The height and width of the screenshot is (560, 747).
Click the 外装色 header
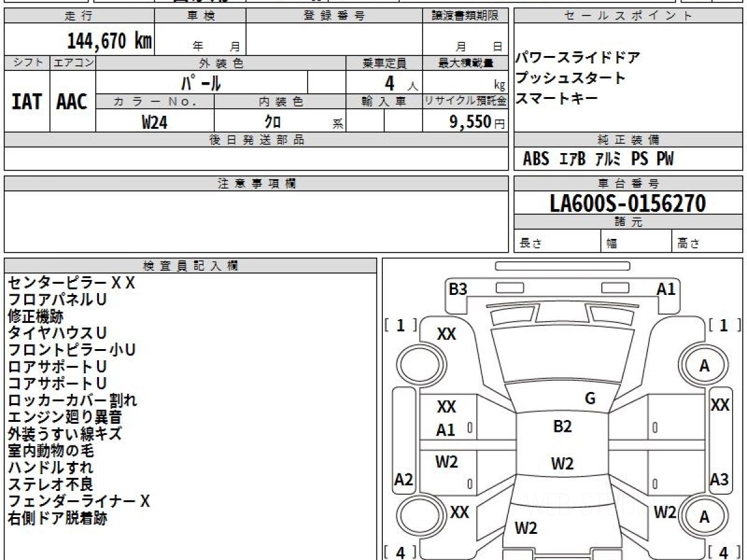click(221, 63)
